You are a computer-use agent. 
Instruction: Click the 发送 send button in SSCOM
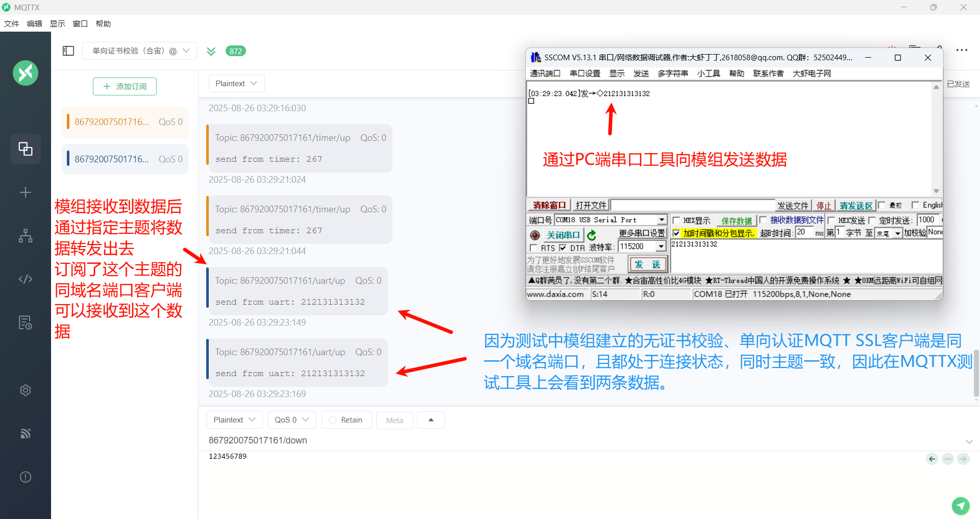pos(648,264)
